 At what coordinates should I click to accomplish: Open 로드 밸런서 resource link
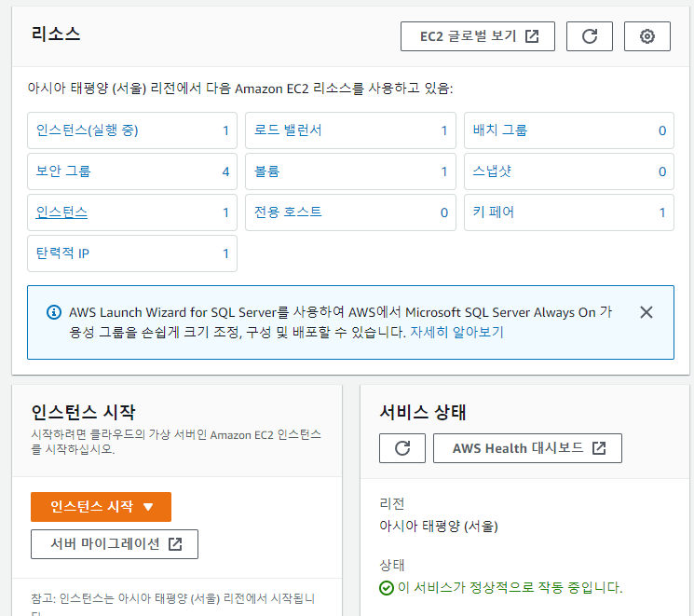coord(288,130)
